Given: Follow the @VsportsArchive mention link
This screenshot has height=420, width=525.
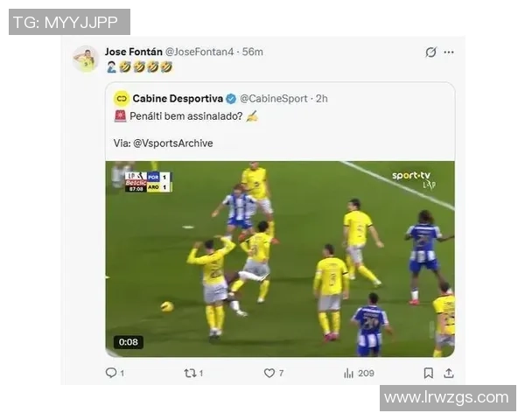Looking at the screenshot, I should coord(172,143).
